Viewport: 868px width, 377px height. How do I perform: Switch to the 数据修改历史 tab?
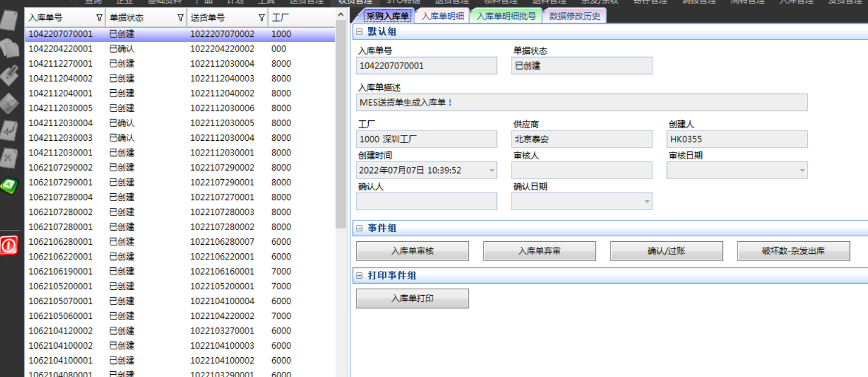tap(574, 16)
